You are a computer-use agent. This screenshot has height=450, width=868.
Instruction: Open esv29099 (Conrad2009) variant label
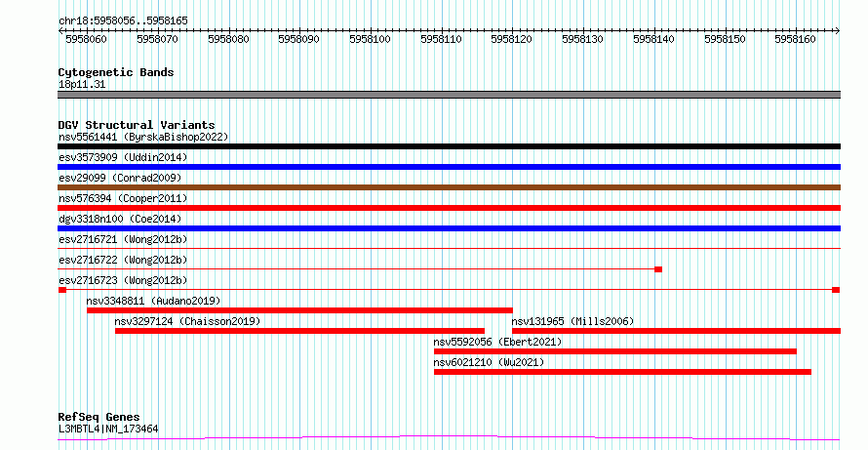pos(120,178)
